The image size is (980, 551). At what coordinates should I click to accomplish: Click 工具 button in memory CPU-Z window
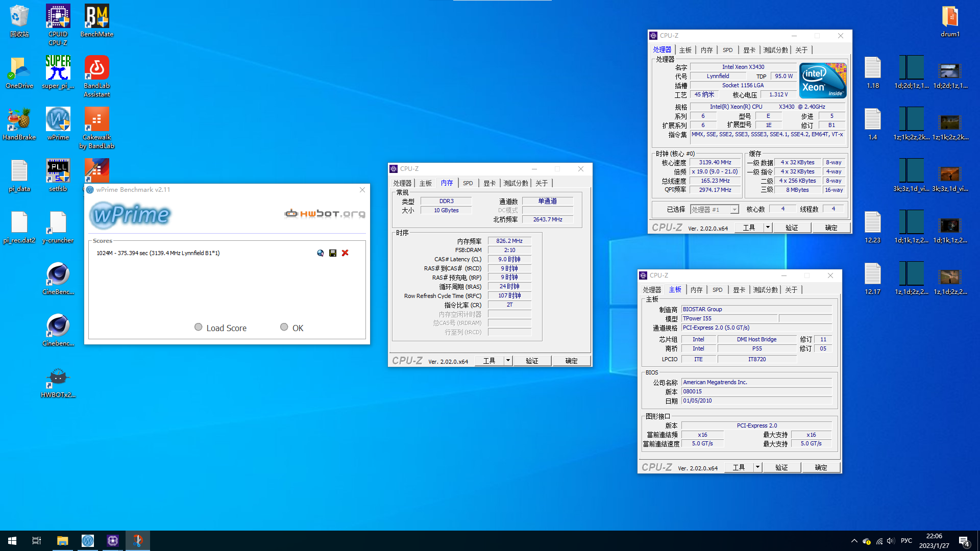pyautogui.click(x=489, y=361)
